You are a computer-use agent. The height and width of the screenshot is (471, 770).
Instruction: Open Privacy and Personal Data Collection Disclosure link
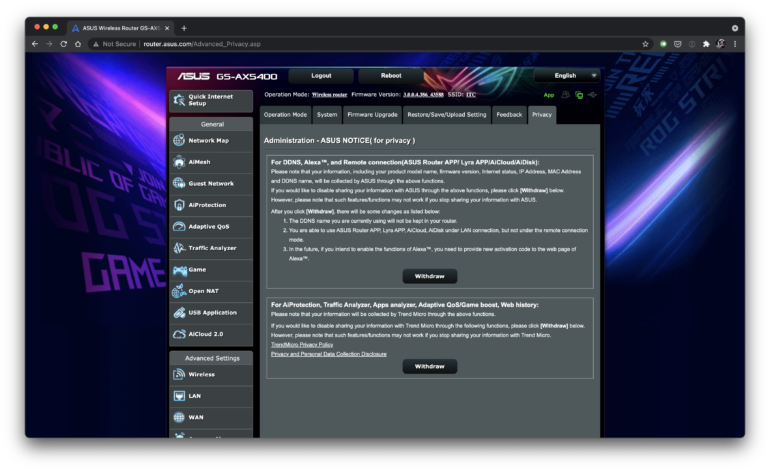329,354
